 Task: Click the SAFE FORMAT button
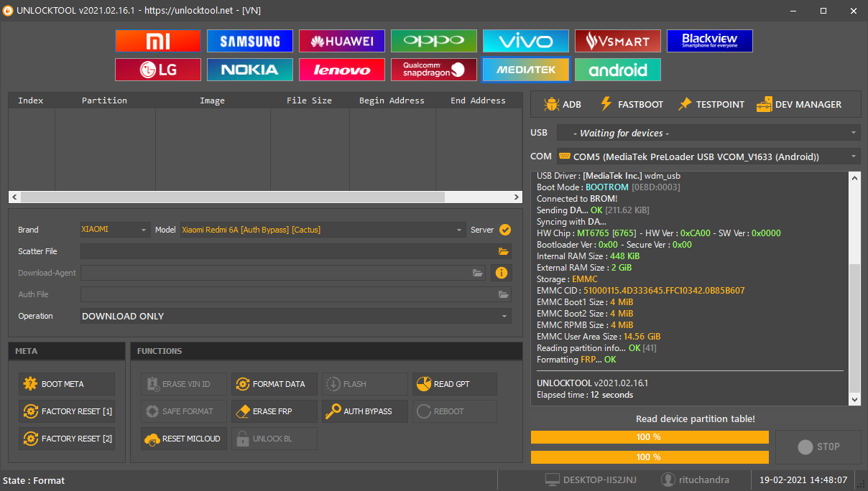point(184,411)
